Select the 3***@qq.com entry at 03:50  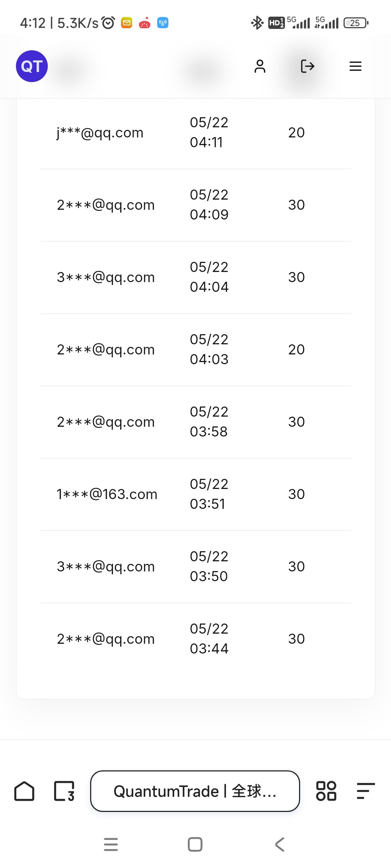pos(106,567)
